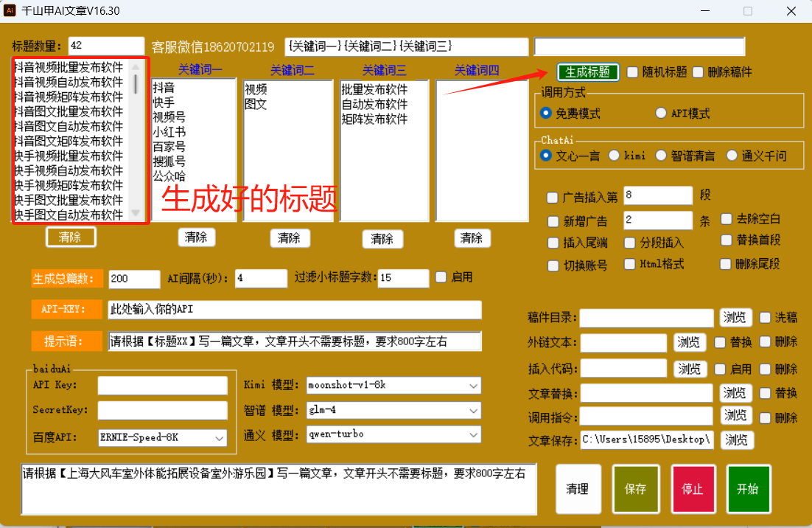Click the red 停止 button
Screen dimensions: 812x528
click(693, 489)
